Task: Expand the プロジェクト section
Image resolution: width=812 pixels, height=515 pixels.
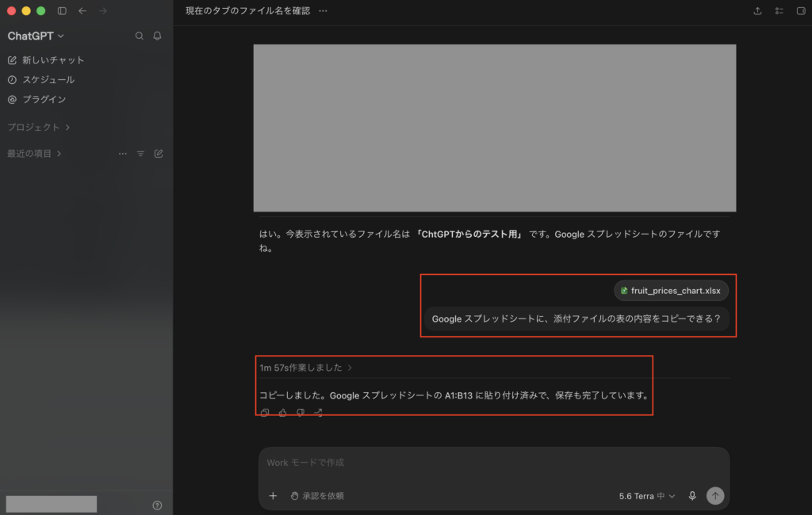Action: [39, 128]
